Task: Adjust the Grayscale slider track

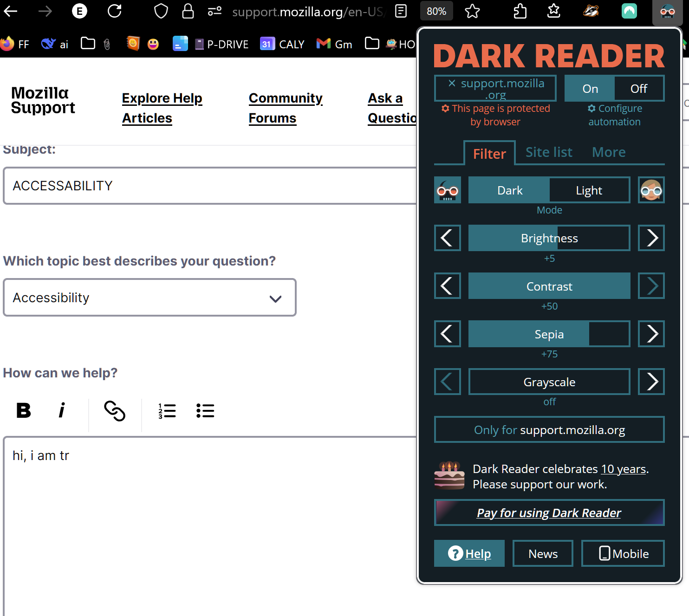Action: point(549,382)
